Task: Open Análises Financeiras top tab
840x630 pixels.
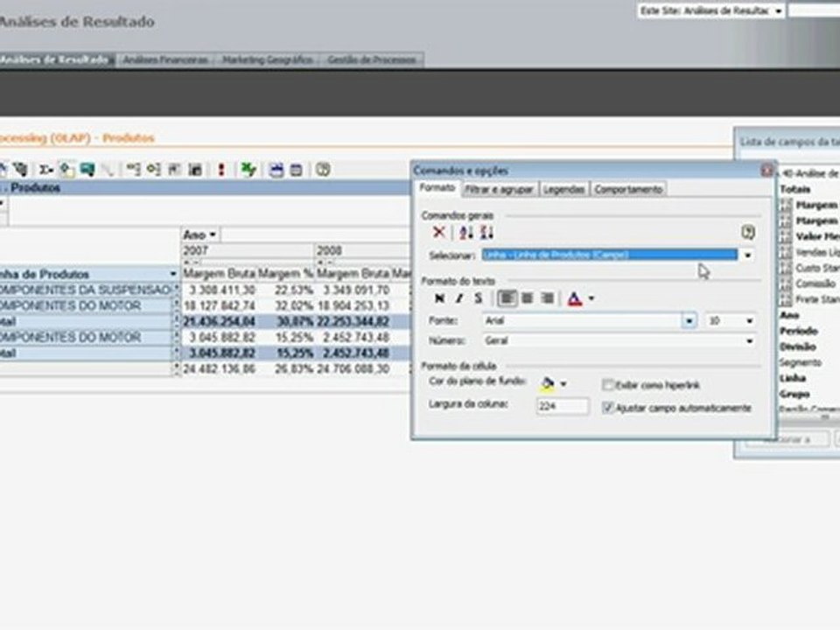Action: (165, 59)
